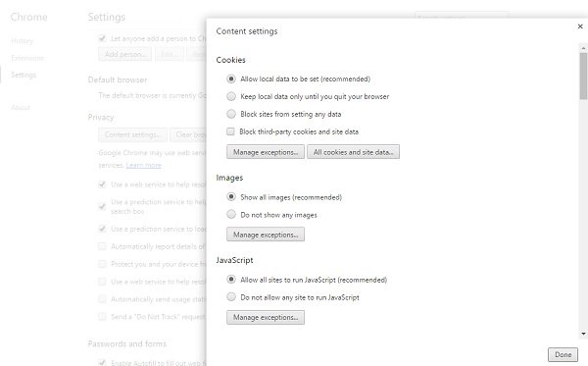Click the scrollbar up arrow

click(583, 48)
